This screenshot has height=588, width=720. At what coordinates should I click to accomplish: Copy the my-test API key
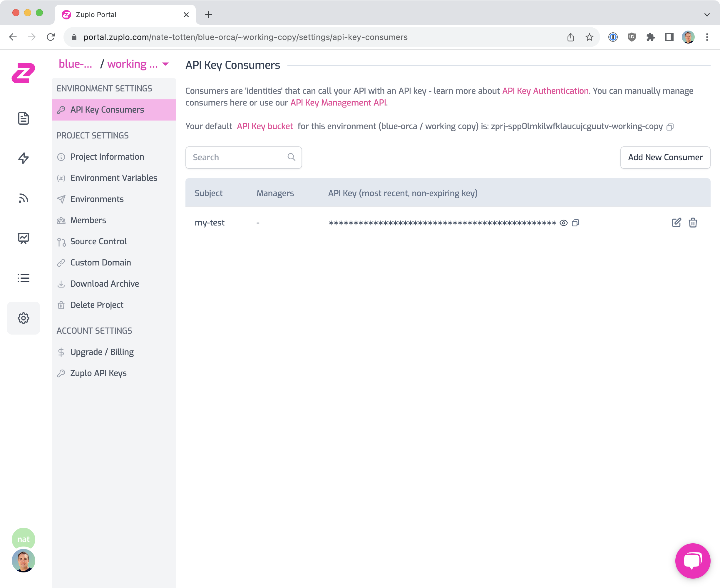pos(575,223)
